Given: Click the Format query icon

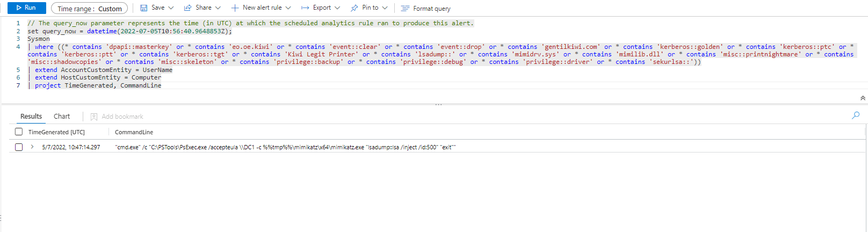Looking at the screenshot, I should pos(405,9).
